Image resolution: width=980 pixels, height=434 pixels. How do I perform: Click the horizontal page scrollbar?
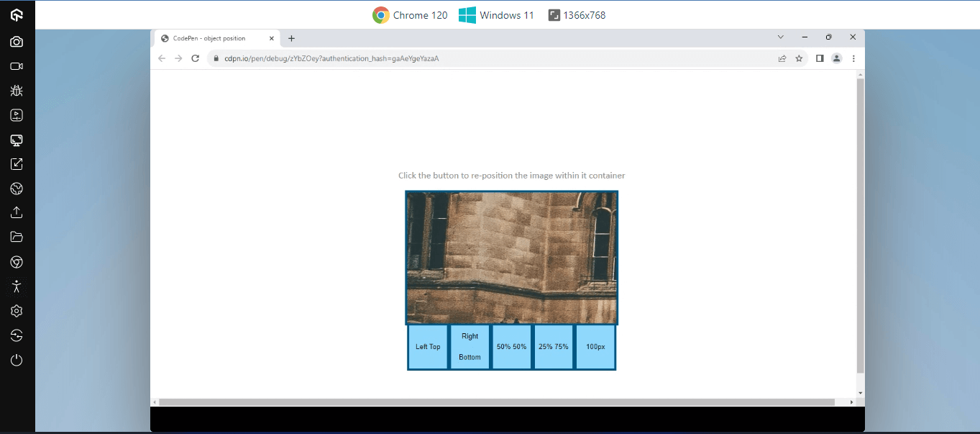pyautogui.click(x=496, y=402)
